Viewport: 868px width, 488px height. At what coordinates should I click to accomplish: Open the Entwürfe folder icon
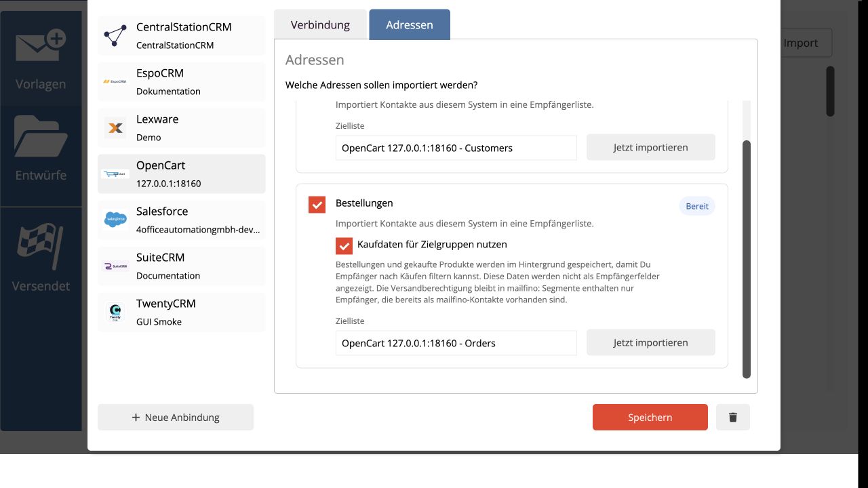pyautogui.click(x=41, y=136)
